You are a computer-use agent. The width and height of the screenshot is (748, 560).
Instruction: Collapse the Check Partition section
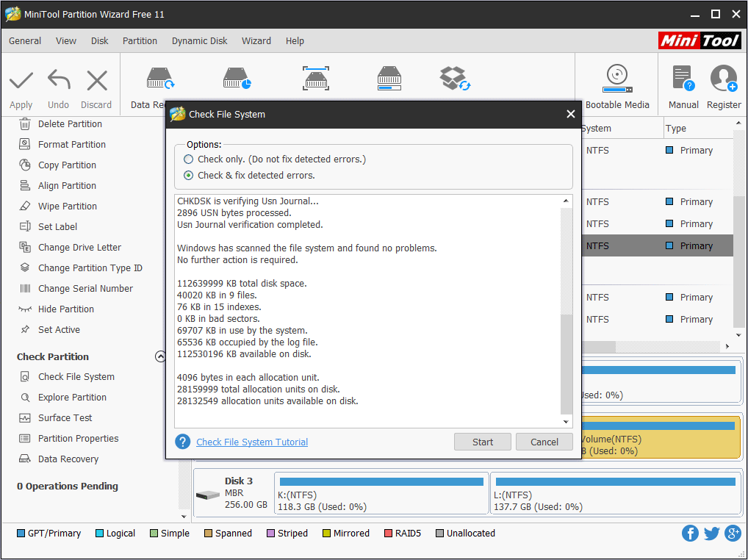pyautogui.click(x=160, y=356)
